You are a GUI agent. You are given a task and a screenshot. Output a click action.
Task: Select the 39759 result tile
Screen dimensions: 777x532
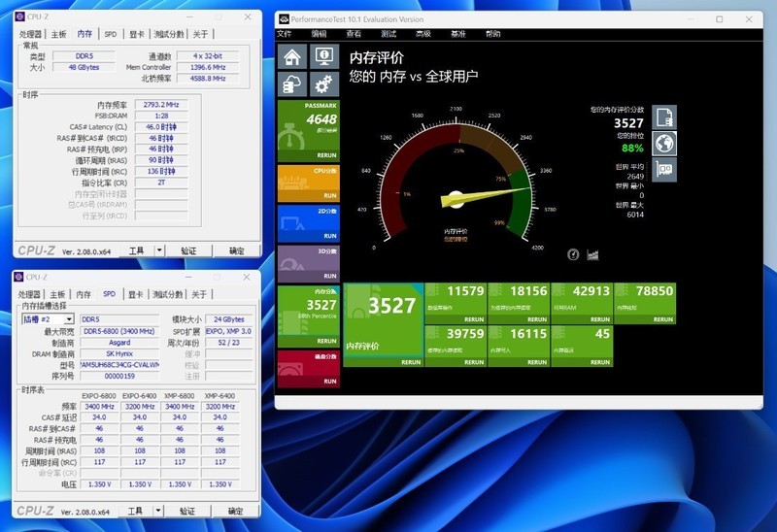click(x=456, y=346)
